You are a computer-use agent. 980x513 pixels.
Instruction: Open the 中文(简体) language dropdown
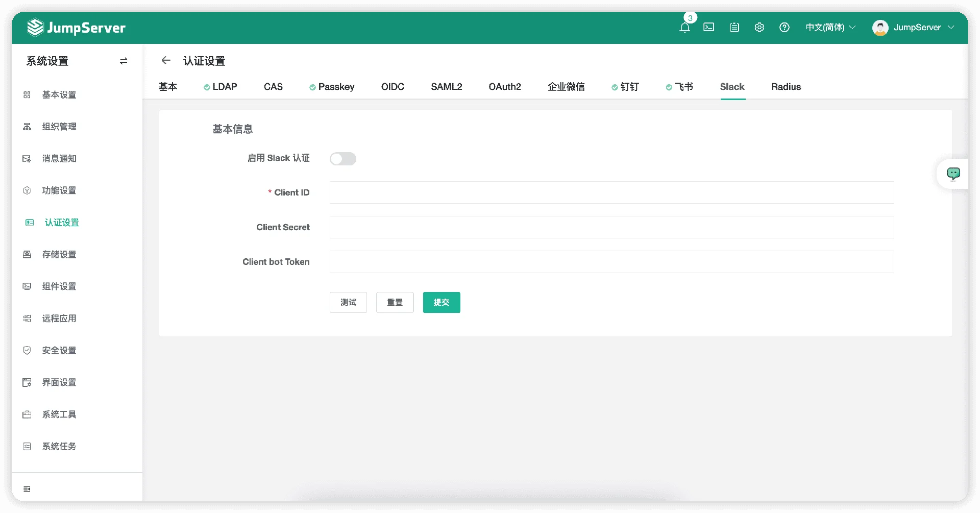click(830, 28)
